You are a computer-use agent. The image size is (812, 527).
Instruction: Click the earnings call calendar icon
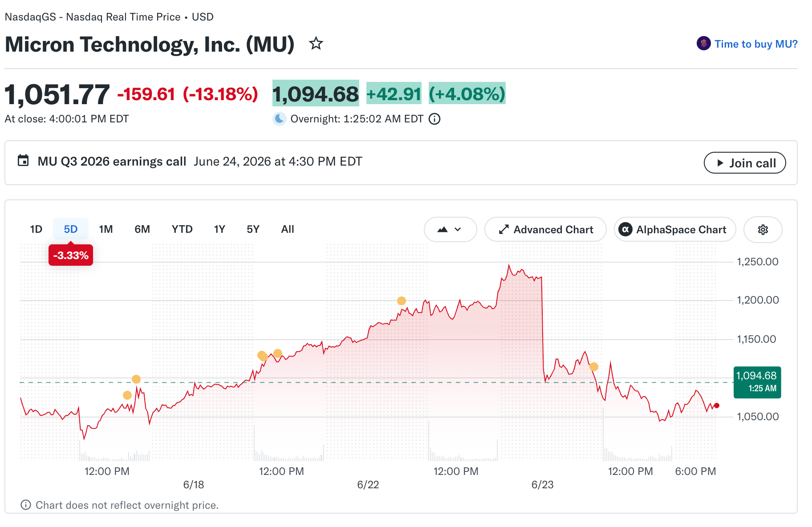(23, 161)
